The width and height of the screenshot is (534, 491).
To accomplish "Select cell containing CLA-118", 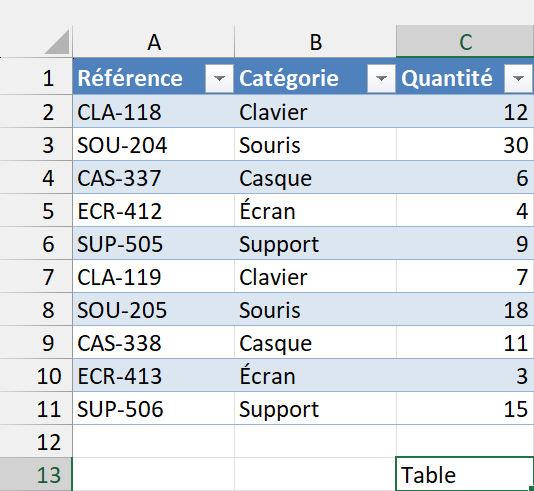I will click(x=154, y=112).
